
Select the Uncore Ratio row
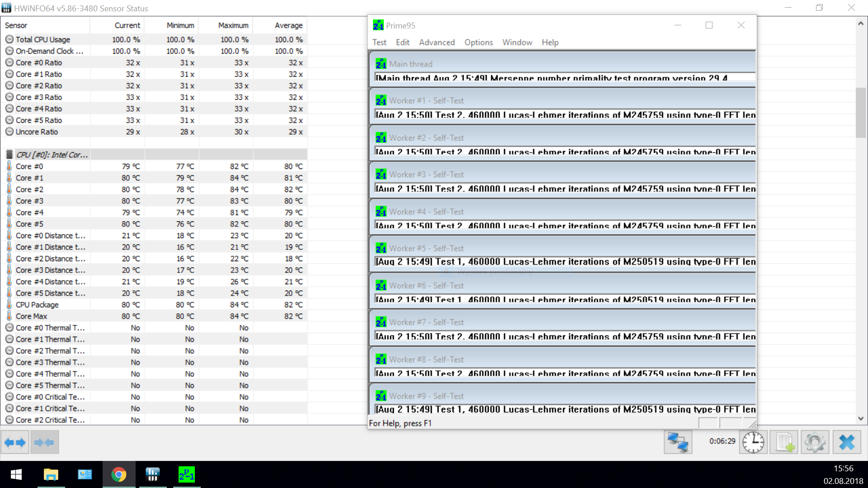154,131
